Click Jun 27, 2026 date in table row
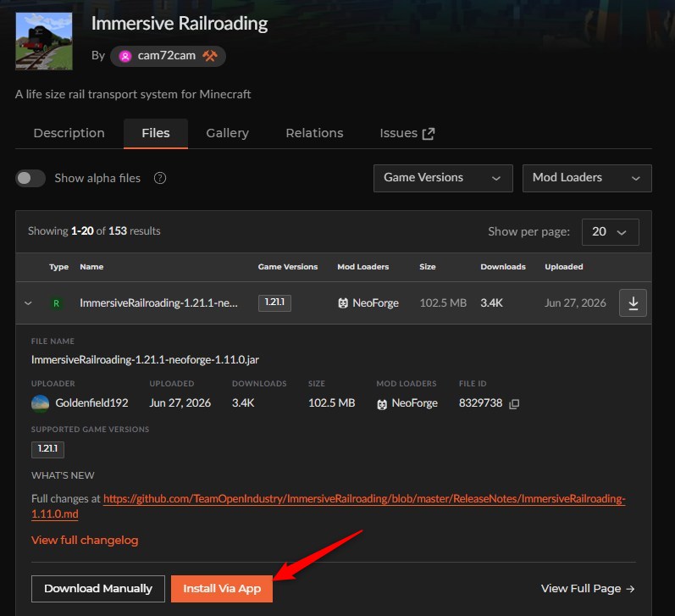This screenshot has width=675, height=616. pos(575,302)
